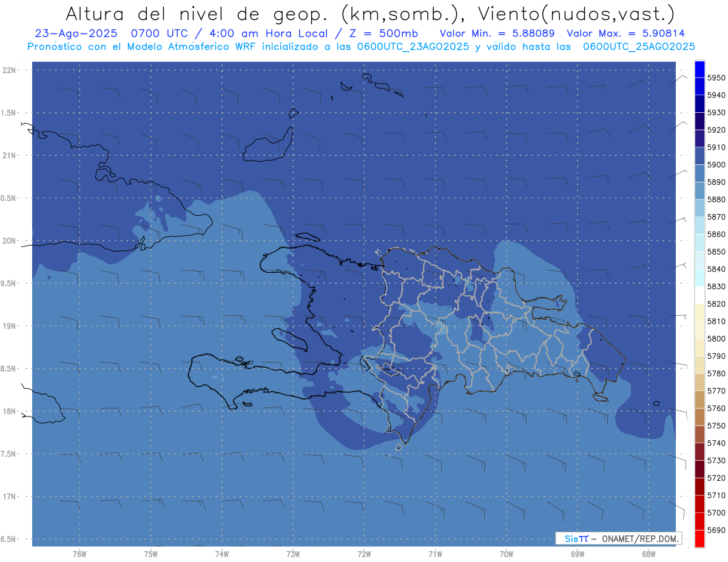Click the legend value '5840'
728x562 pixels.
coord(716,269)
